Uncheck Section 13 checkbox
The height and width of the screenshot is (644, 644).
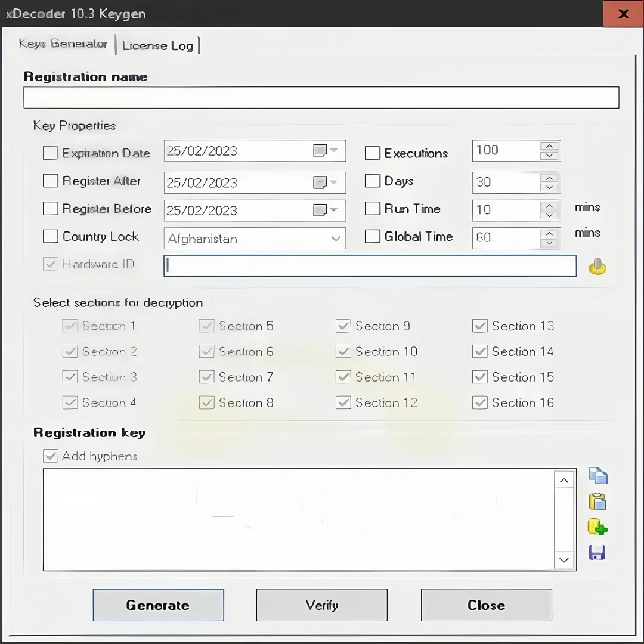point(479,326)
